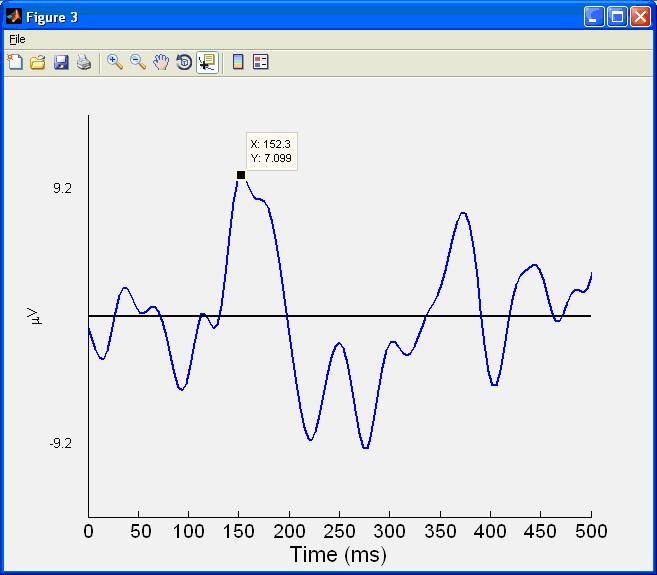657x575 pixels.
Task: Select the Zoom In magnifier tool
Action: [115, 62]
